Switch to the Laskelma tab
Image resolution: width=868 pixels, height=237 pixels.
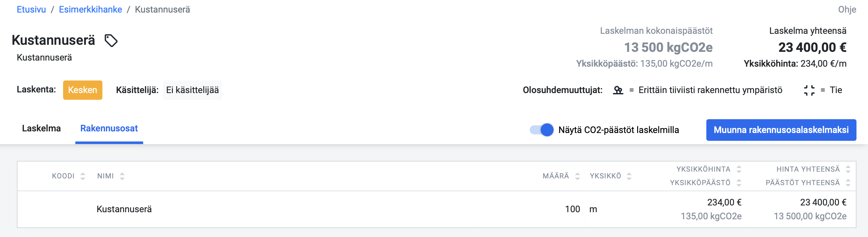[x=41, y=128]
